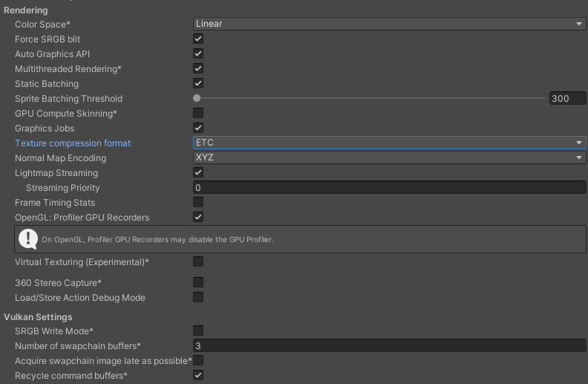Enable Load/Store Action Debug Mode
The height and width of the screenshot is (384, 588).
pos(198,297)
